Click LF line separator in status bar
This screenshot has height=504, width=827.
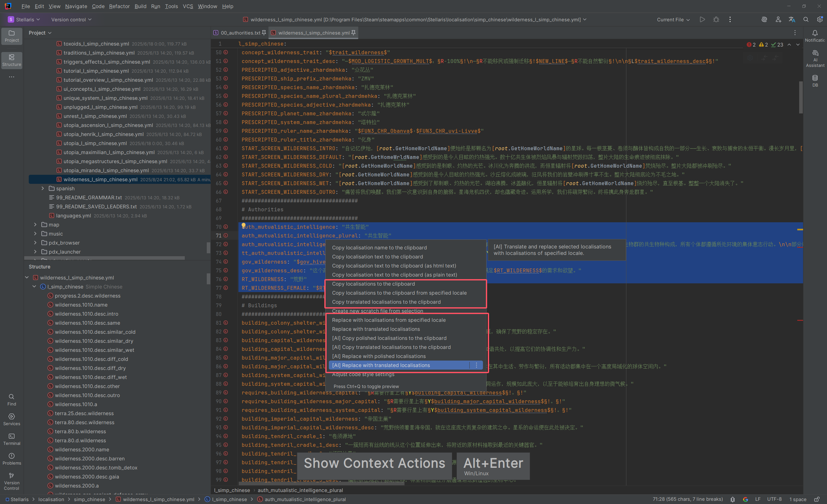pos(758,499)
